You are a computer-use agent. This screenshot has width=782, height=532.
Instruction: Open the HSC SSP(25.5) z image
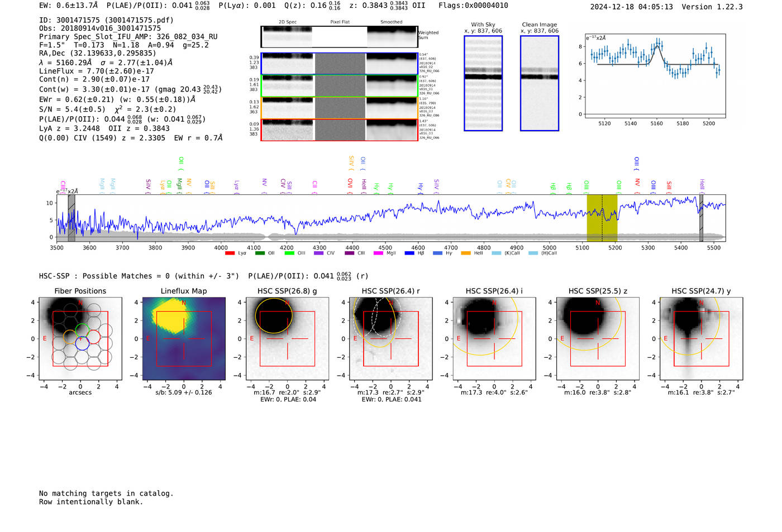598,338
